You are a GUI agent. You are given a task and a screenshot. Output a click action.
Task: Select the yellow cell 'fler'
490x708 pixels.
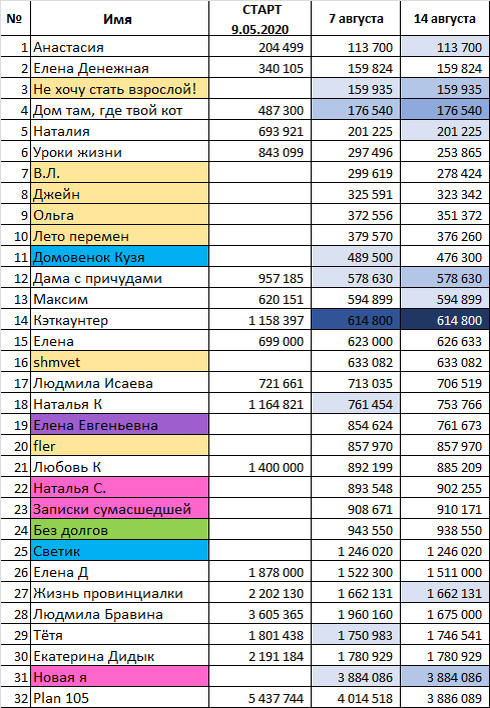[119, 446]
